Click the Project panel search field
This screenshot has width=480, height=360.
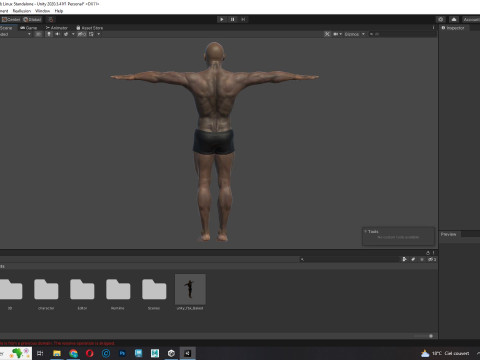[x=350, y=259]
